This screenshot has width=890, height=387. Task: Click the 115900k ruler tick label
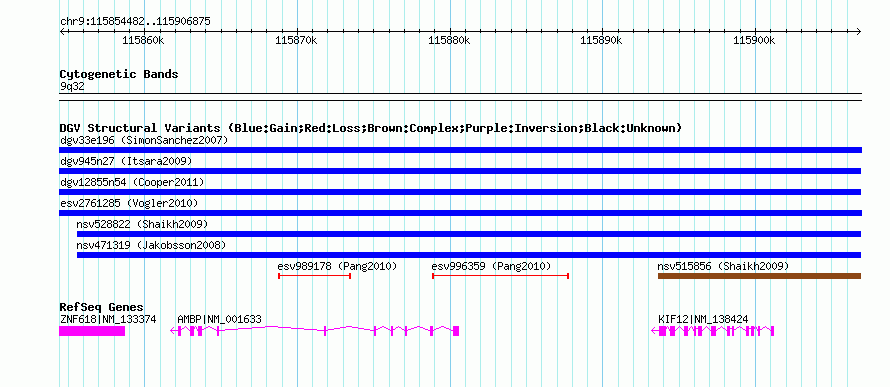click(754, 41)
